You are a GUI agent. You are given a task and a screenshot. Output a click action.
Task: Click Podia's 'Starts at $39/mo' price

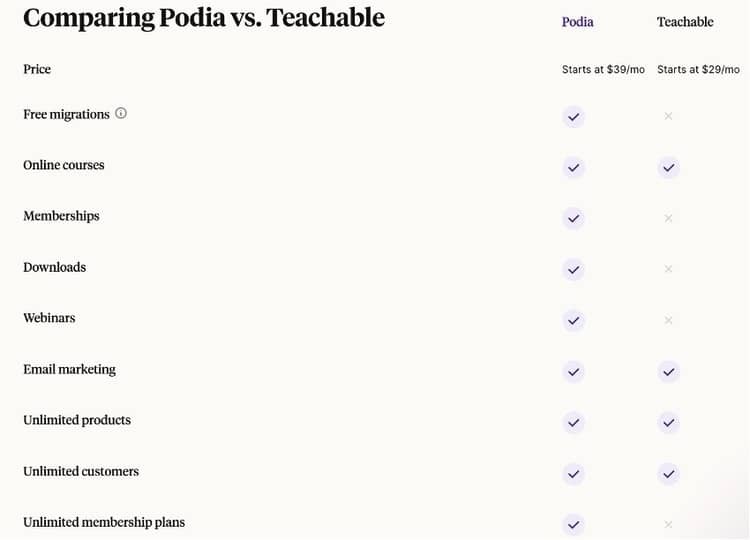[x=603, y=70]
